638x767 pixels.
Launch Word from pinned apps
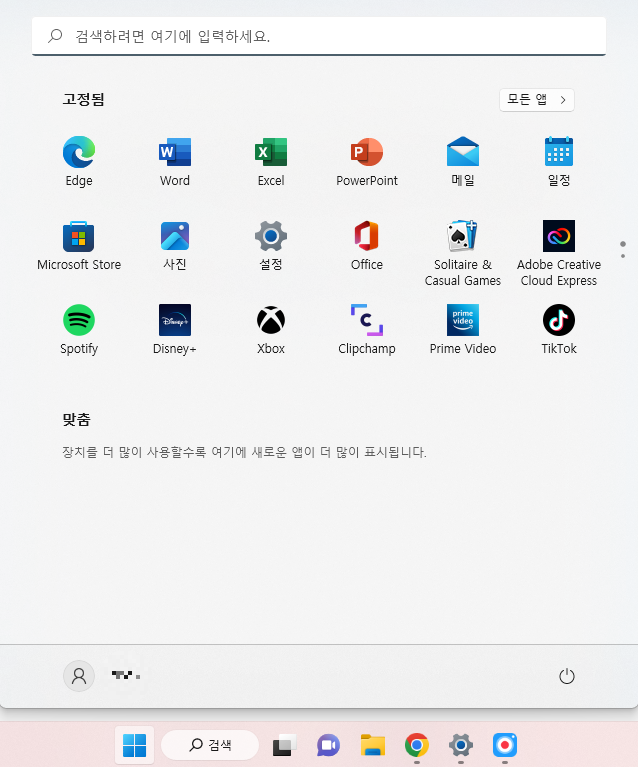pyautogui.click(x=175, y=162)
